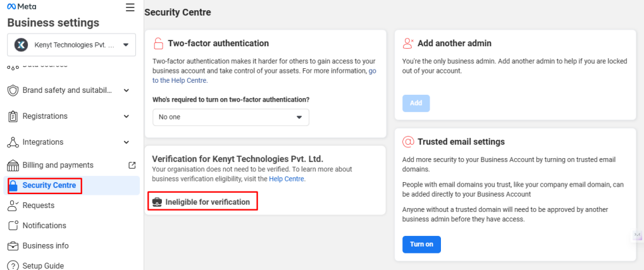
Task: Click the Billing and payments bank icon
Action: [x=13, y=166]
